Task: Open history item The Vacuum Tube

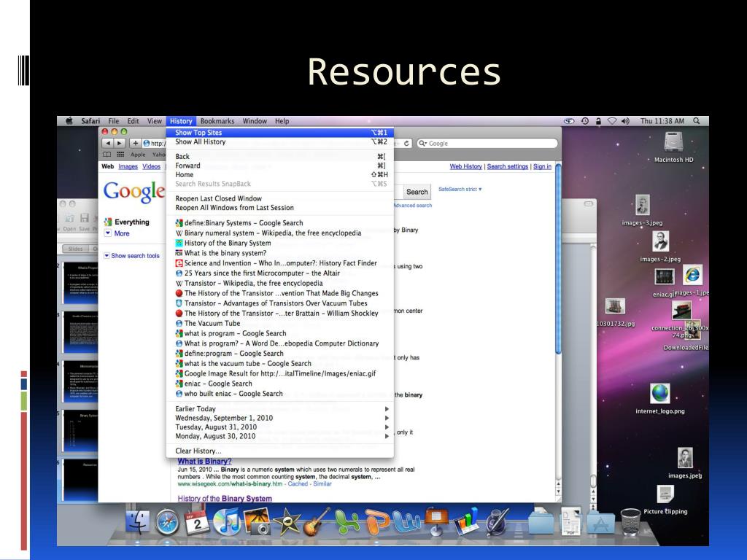Action: click(x=280, y=323)
